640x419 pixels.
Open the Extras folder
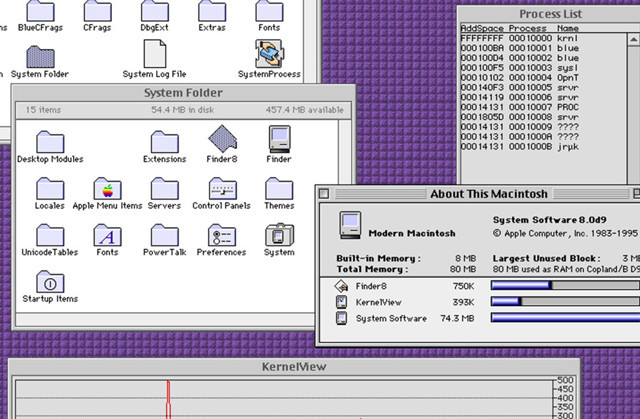coord(212,11)
